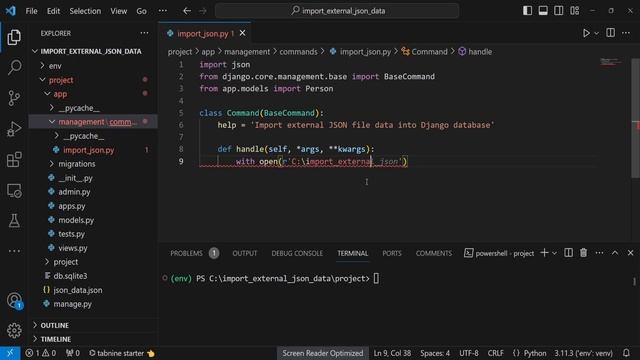Open notifications bell in status bar
The width and height of the screenshot is (640, 360).
coord(626,353)
